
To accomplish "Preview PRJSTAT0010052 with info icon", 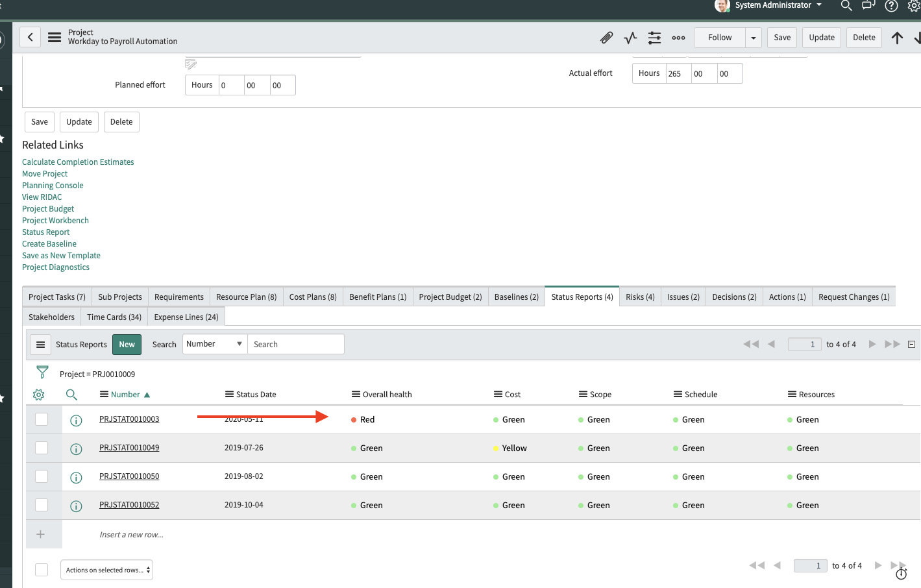I will pos(76,506).
